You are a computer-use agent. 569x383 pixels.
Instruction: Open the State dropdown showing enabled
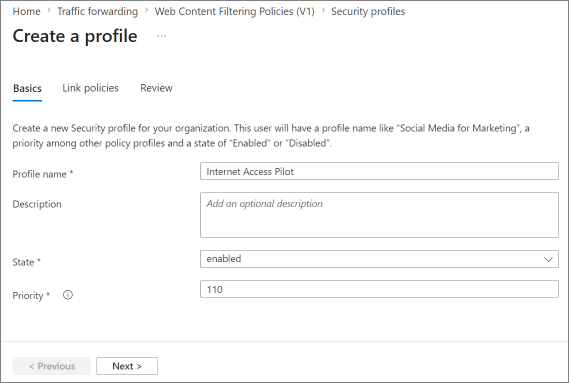click(379, 259)
